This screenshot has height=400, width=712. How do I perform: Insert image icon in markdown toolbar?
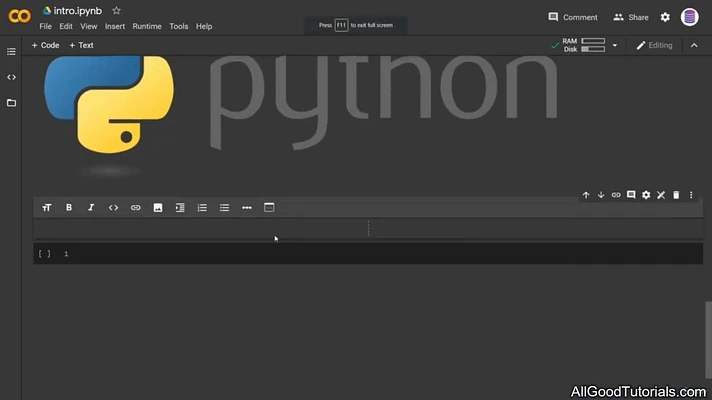[x=158, y=207]
